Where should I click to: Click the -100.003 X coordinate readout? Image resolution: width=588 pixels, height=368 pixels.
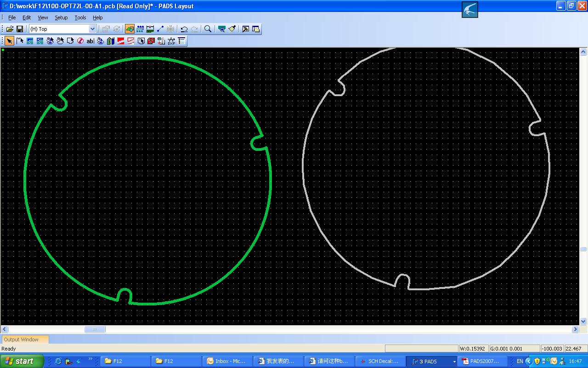[552, 349]
